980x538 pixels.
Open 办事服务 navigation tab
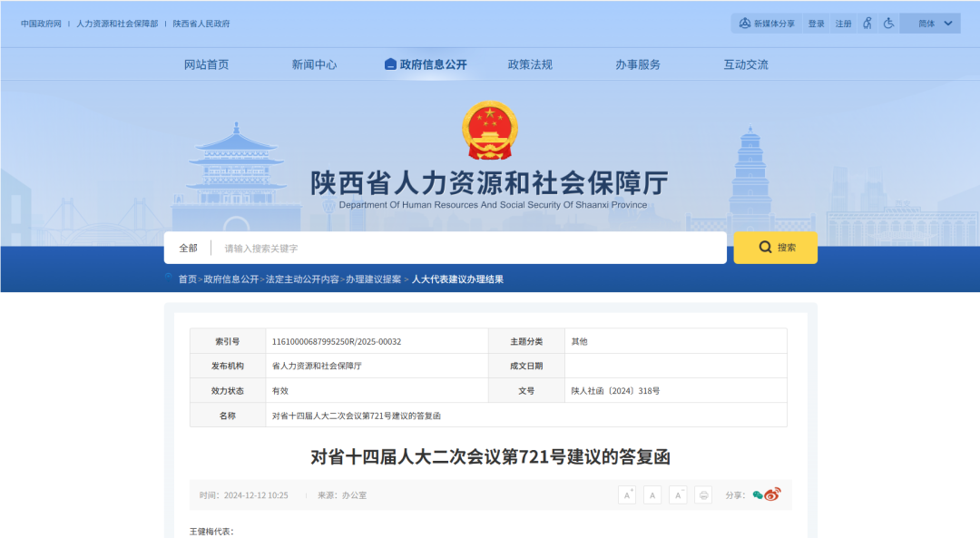[x=638, y=64]
